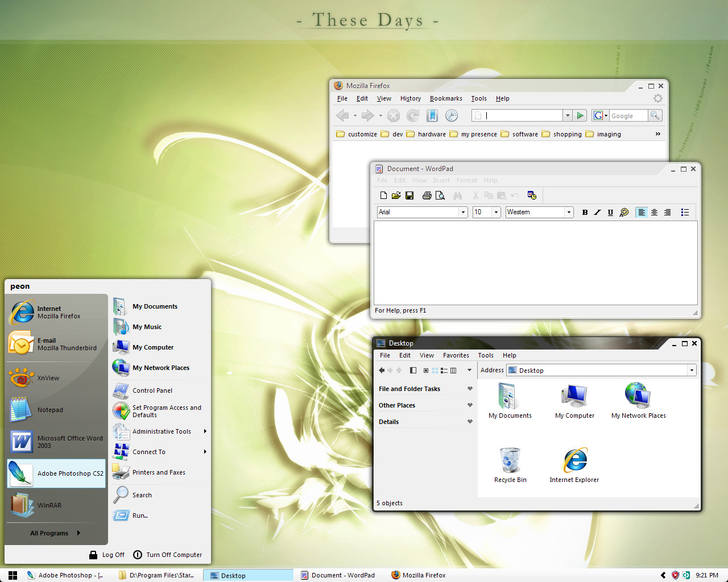Collapse Other Places panel

[470, 405]
